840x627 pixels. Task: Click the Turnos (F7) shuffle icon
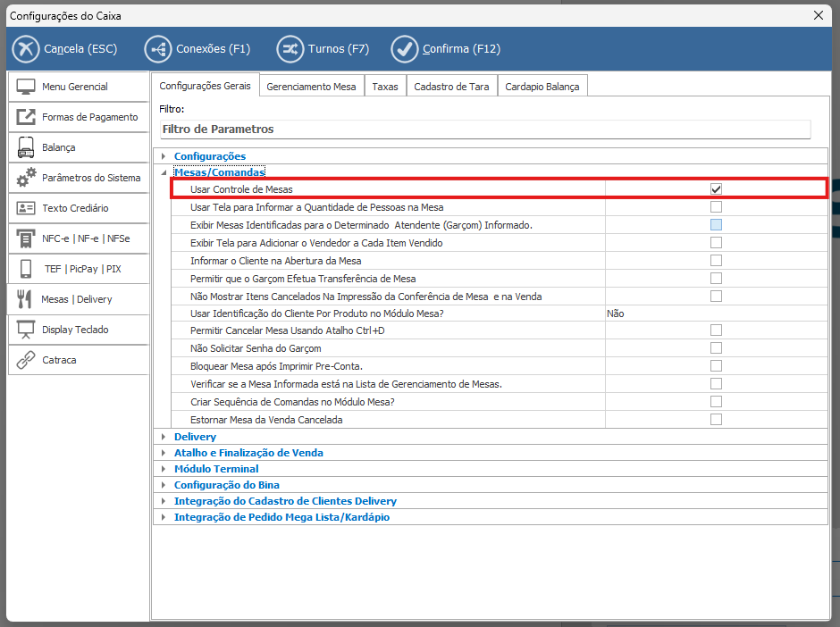tap(290, 49)
